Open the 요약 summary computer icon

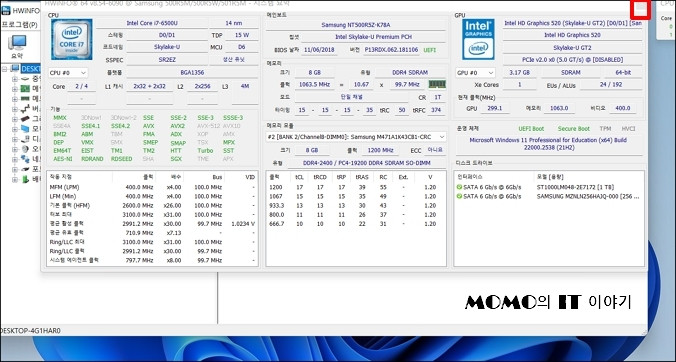point(17,43)
